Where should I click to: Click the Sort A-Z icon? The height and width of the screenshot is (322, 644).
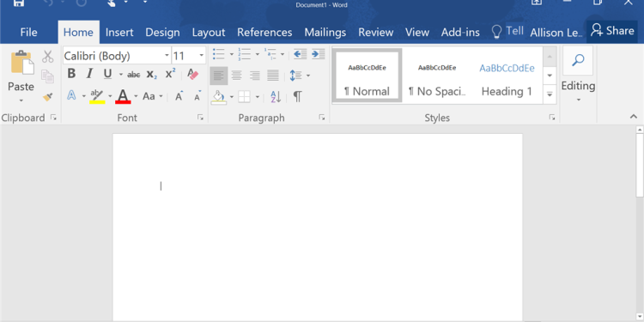tap(276, 97)
